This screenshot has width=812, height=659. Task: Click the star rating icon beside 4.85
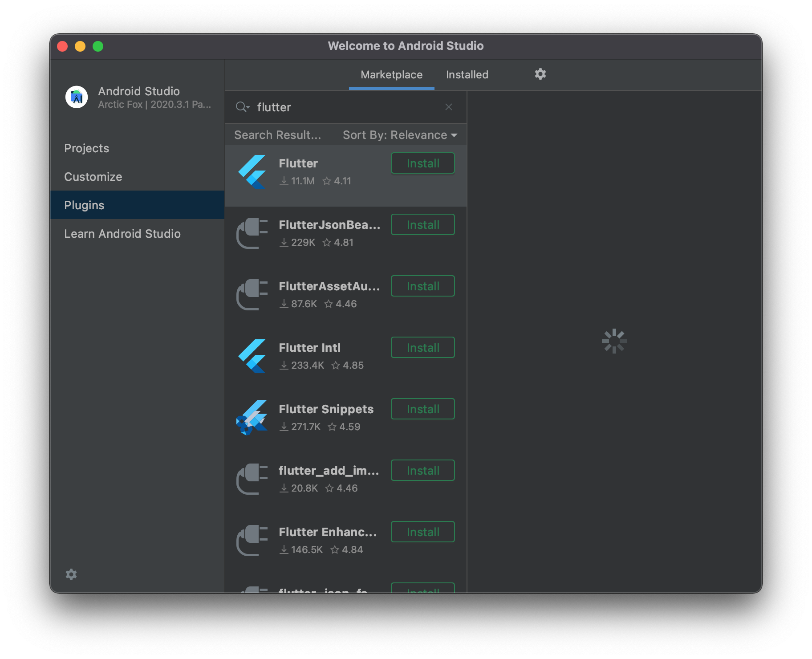pos(336,365)
